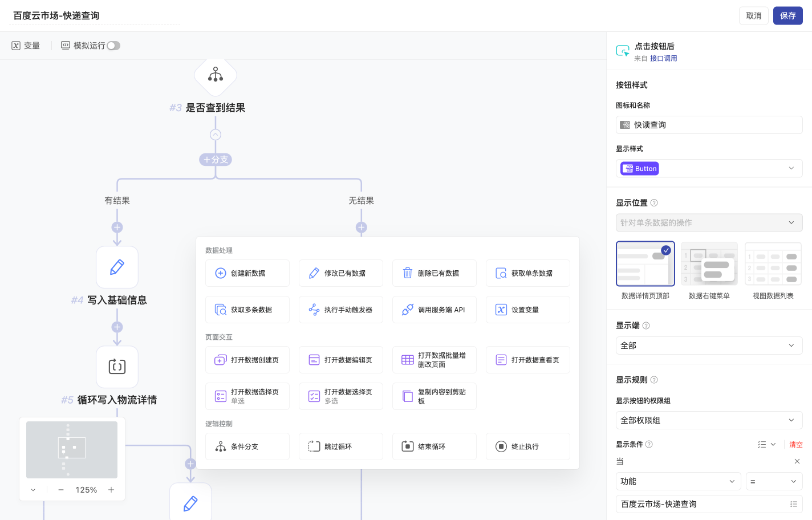Click the minus to decrease canvas zoom
This screenshot has width=812, height=520.
(x=60, y=489)
